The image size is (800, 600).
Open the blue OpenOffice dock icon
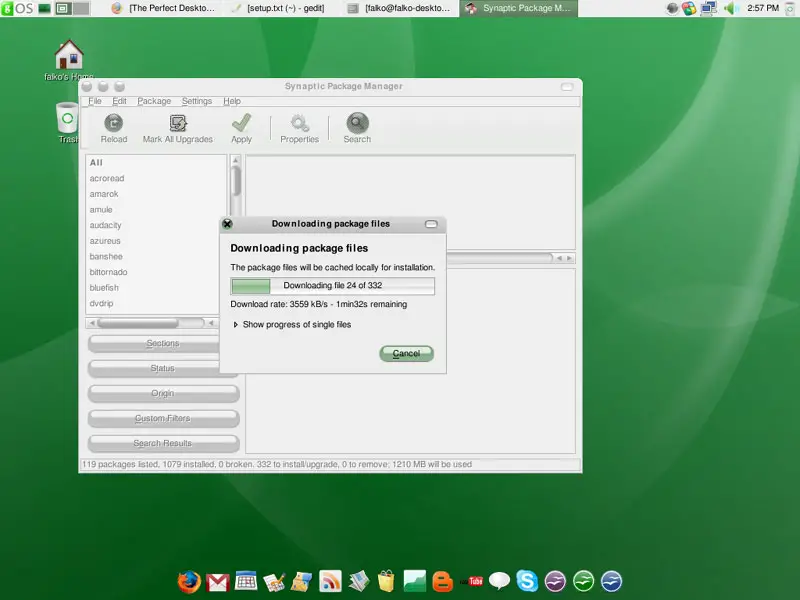coord(611,581)
